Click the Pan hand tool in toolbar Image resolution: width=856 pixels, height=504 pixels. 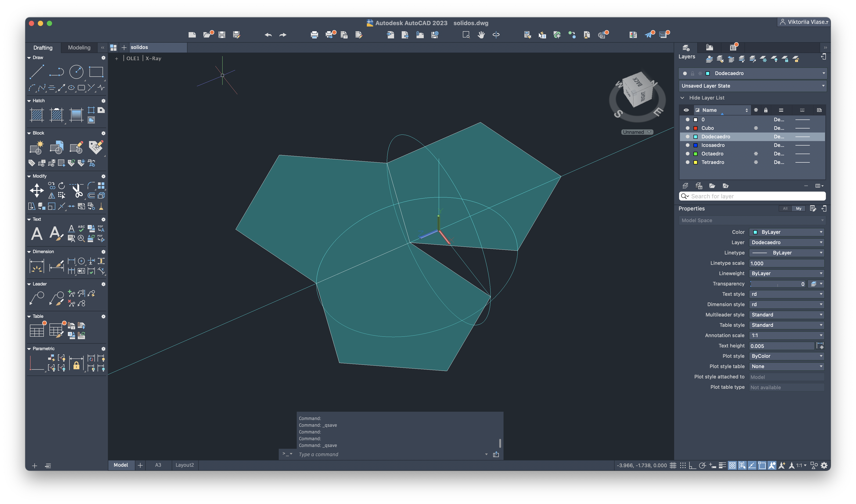pos(481,35)
